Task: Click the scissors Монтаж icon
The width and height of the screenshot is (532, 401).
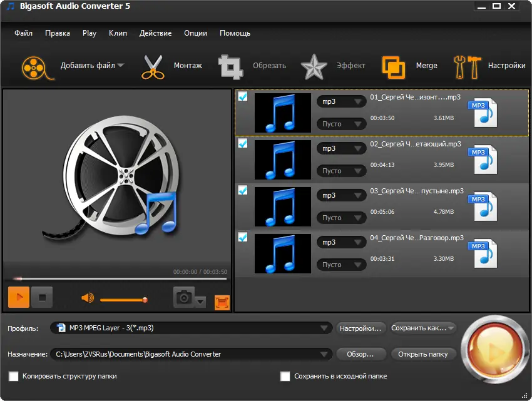Action: (153, 67)
